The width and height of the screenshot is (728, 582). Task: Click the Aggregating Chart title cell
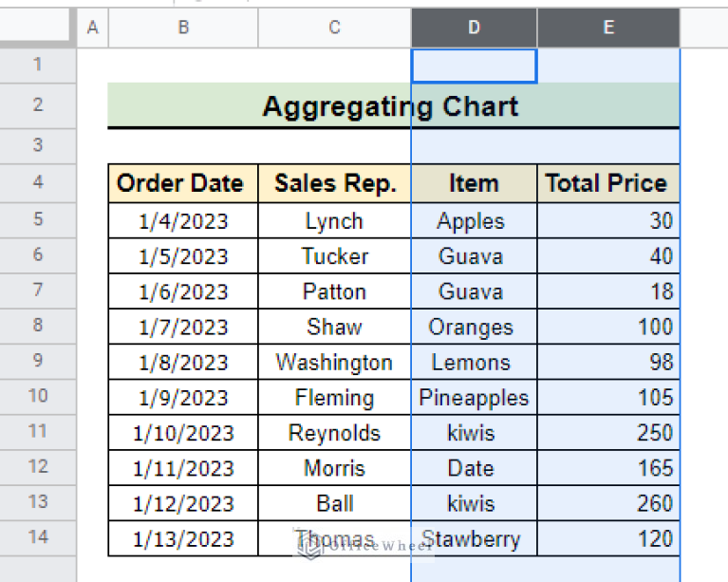393,105
